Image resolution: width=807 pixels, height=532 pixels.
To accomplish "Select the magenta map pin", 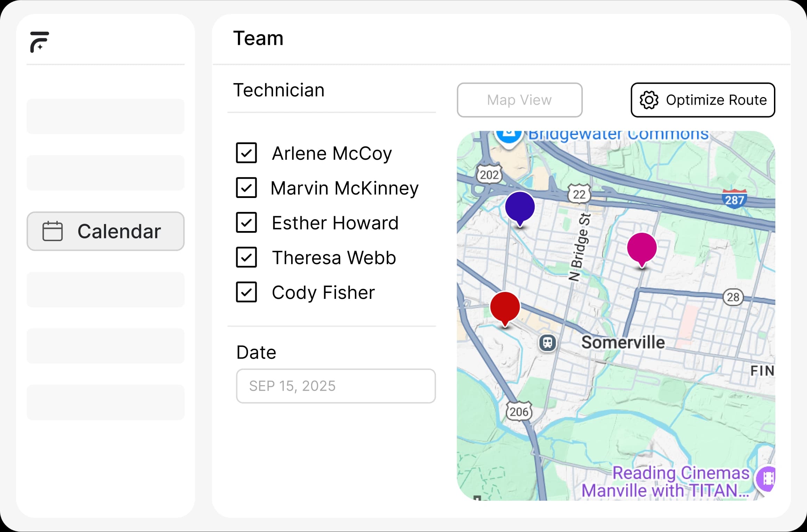I will (642, 248).
